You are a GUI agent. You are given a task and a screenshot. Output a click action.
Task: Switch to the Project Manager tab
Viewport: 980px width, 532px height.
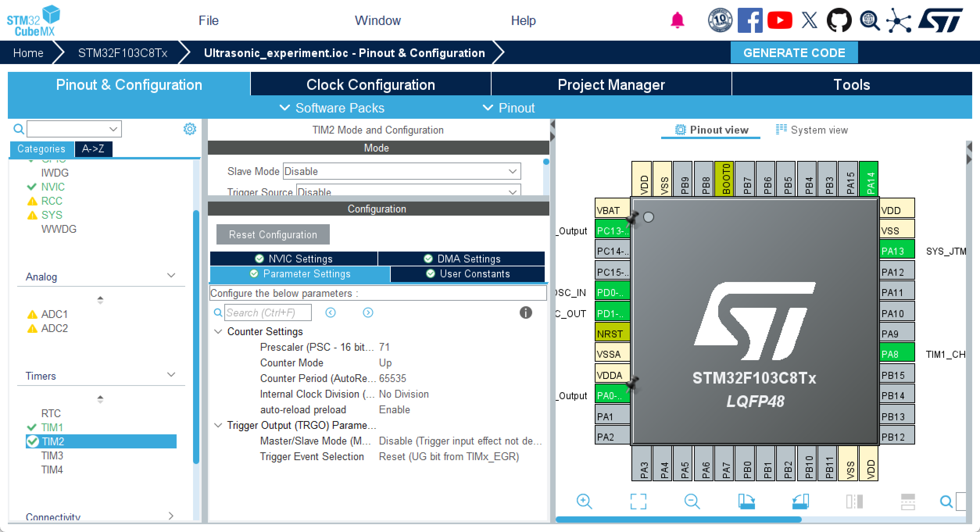click(611, 84)
